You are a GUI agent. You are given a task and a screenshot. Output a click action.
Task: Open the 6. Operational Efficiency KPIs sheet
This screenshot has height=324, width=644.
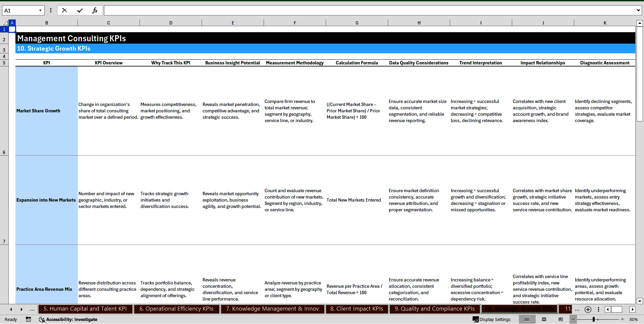pyautogui.click(x=177, y=309)
